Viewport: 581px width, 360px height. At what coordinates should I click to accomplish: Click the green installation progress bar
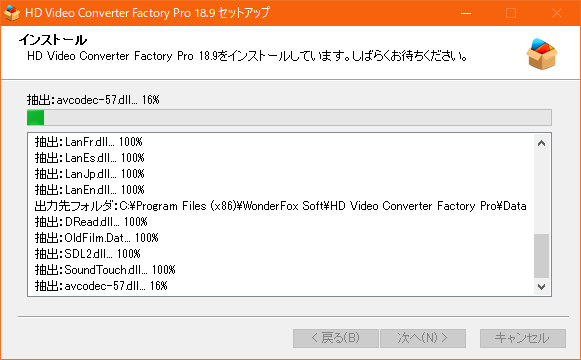(x=289, y=118)
